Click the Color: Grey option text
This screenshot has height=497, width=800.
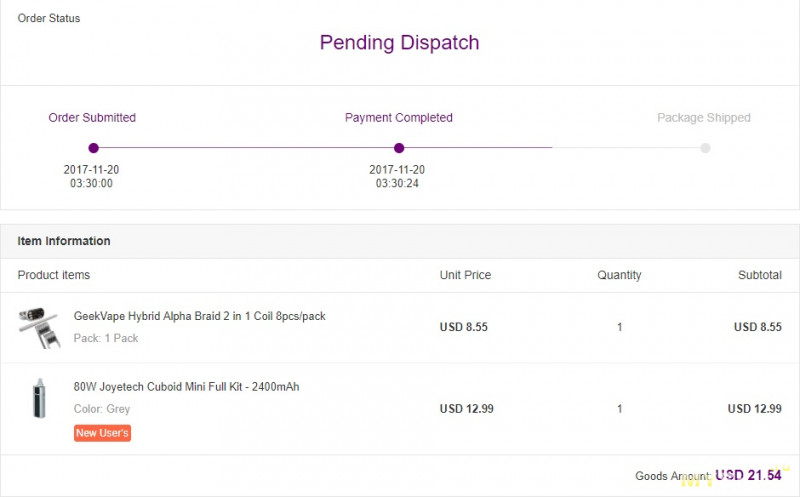[102, 409]
